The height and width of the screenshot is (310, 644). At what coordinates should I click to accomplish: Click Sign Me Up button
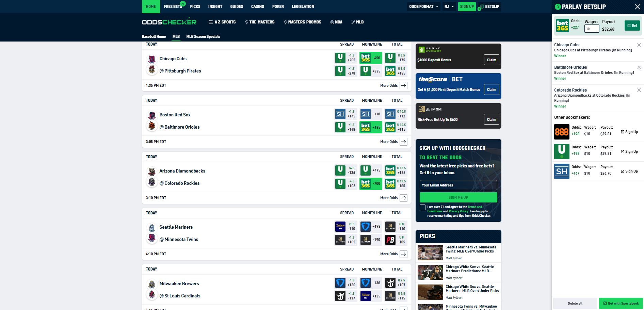pyautogui.click(x=458, y=197)
